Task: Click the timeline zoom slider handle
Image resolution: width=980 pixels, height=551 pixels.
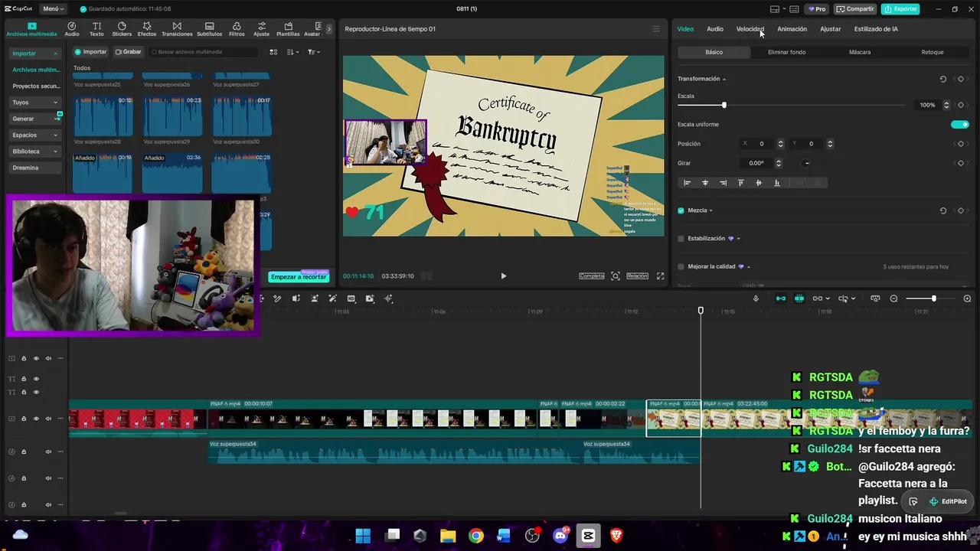Action: pyautogui.click(x=933, y=298)
